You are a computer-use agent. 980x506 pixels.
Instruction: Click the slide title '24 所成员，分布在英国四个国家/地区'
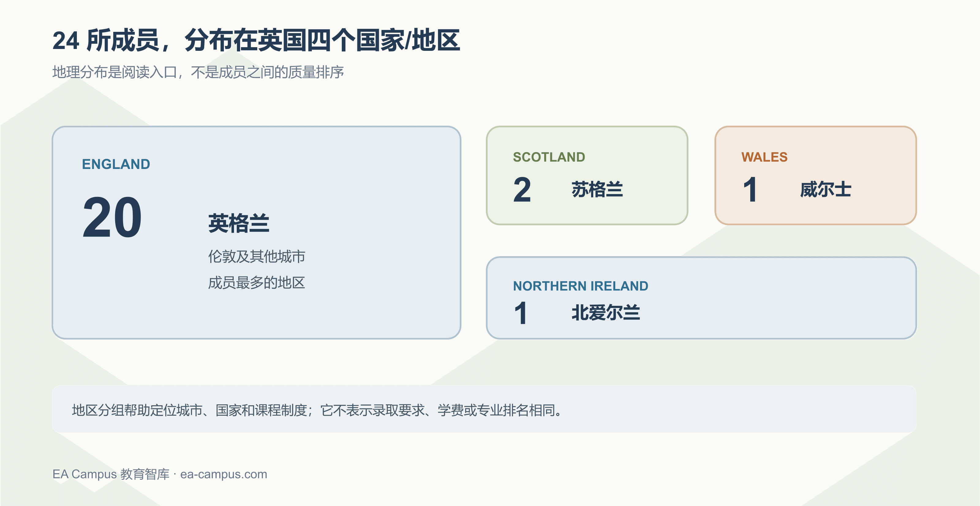pyautogui.click(x=256, y=40)
